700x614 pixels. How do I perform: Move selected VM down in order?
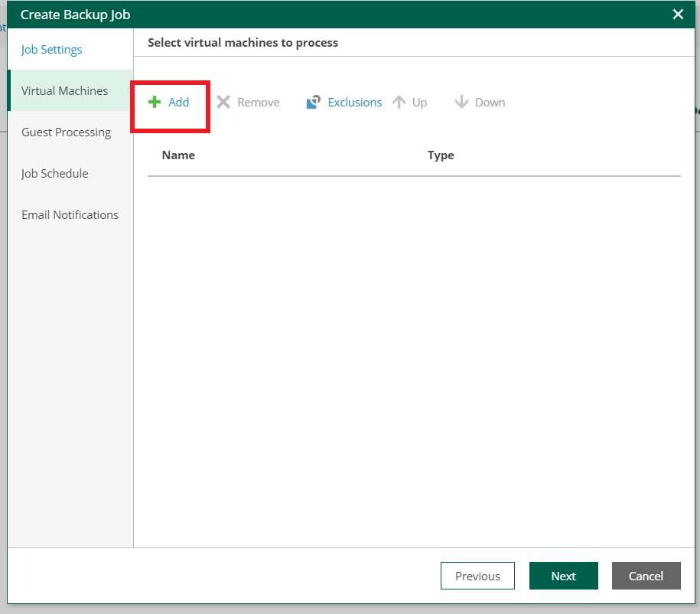(480, 102)
